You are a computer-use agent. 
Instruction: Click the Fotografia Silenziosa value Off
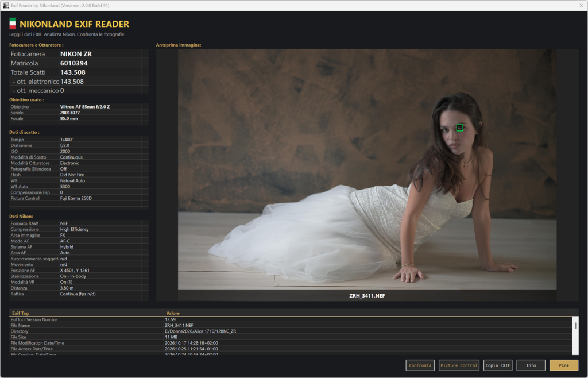[x=63, y=169]
